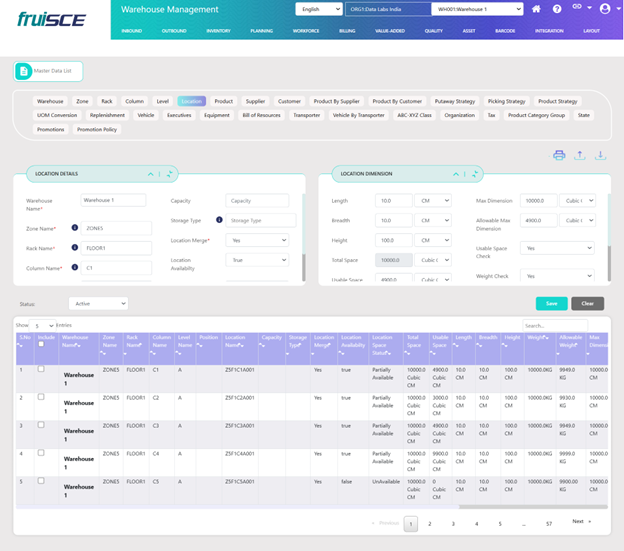This screenshot has width=624, height=551.
Task: Select Include checkbox for row 5
Action: (x=41, y=481)
